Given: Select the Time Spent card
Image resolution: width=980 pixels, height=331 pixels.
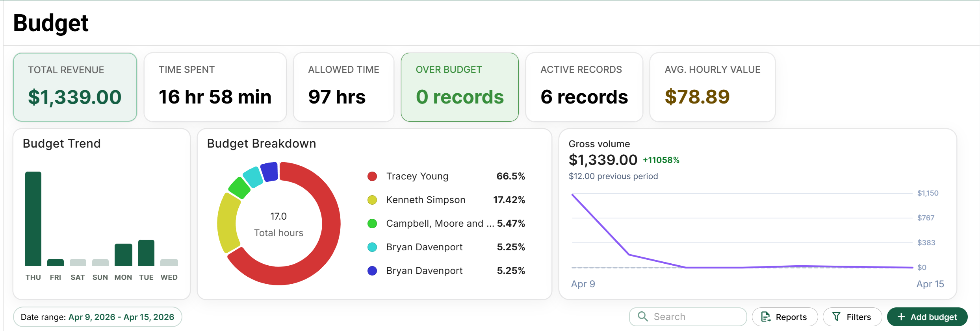Looking at the screenshot, I should tap(215, 87).
